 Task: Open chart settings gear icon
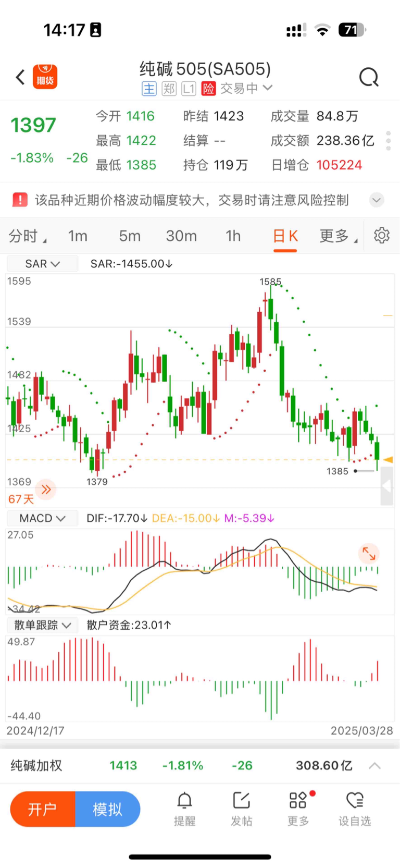pyautogui.click(x=381, y=235)
